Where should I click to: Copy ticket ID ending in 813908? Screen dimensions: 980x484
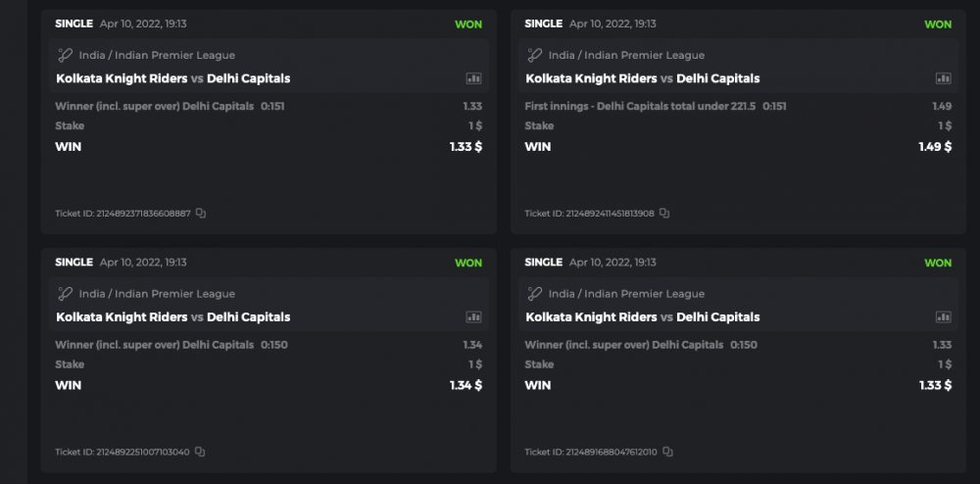click(664, 213)
